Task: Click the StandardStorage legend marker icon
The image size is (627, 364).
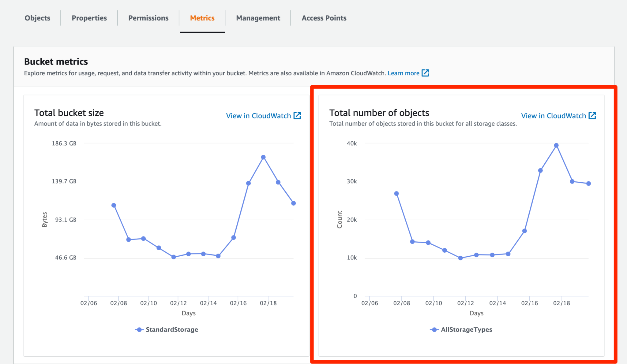Action: pos(139,329)
